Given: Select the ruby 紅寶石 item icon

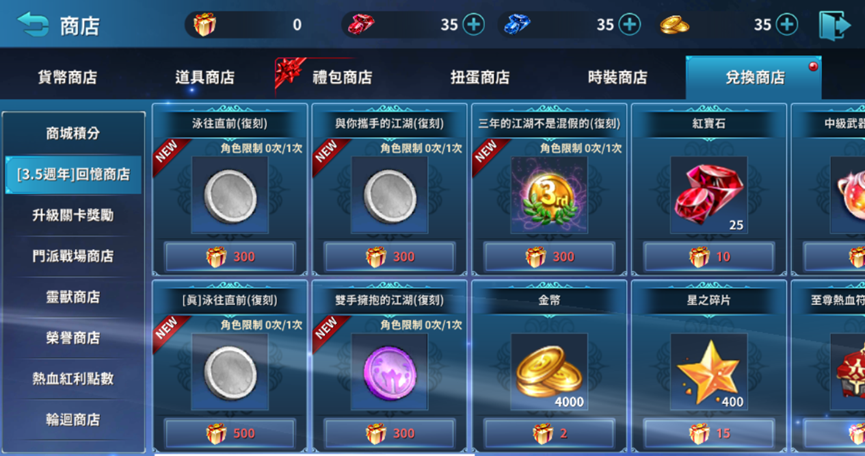Looking at the screenshot, I should 709,195.
